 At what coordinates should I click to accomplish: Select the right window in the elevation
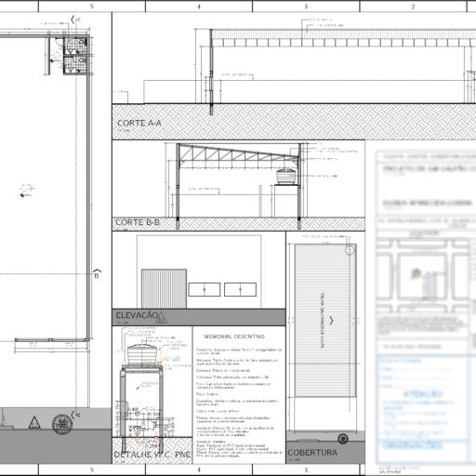pyautogui.click(x=240, y=289)
